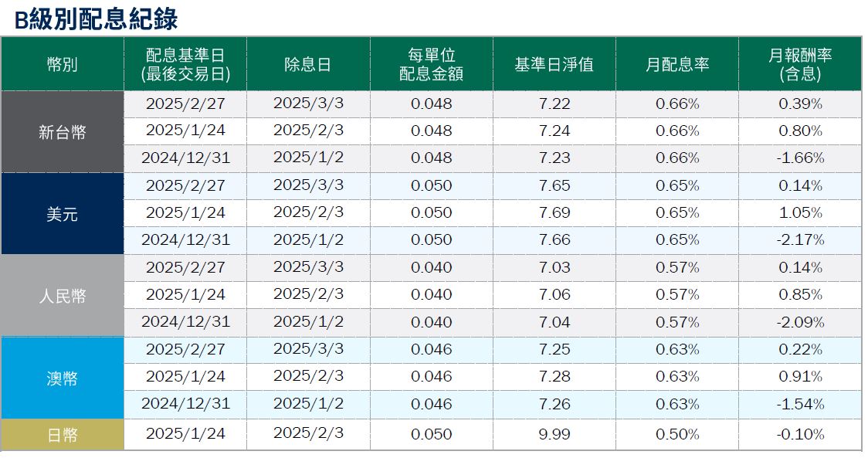868x458 pixels.
Task: Select the light blue 澳幣 currency cell
Action: [x=62, y=378]
